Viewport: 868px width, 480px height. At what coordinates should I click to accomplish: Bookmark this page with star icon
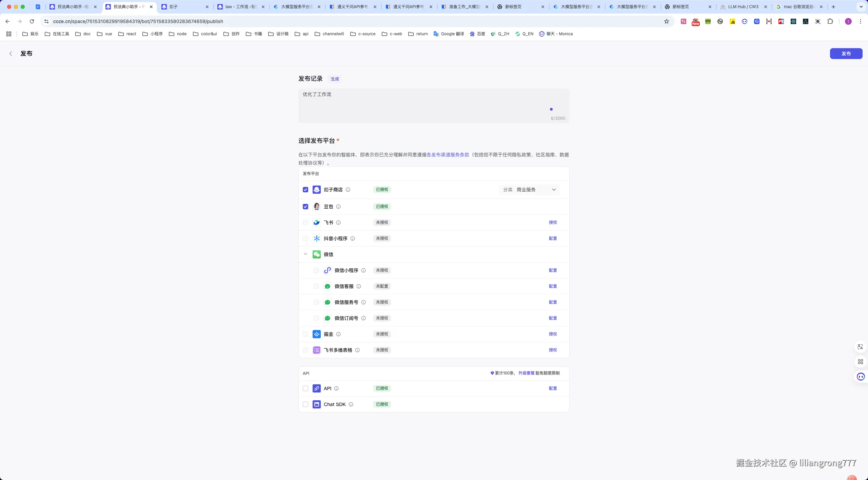coord(667,21)
